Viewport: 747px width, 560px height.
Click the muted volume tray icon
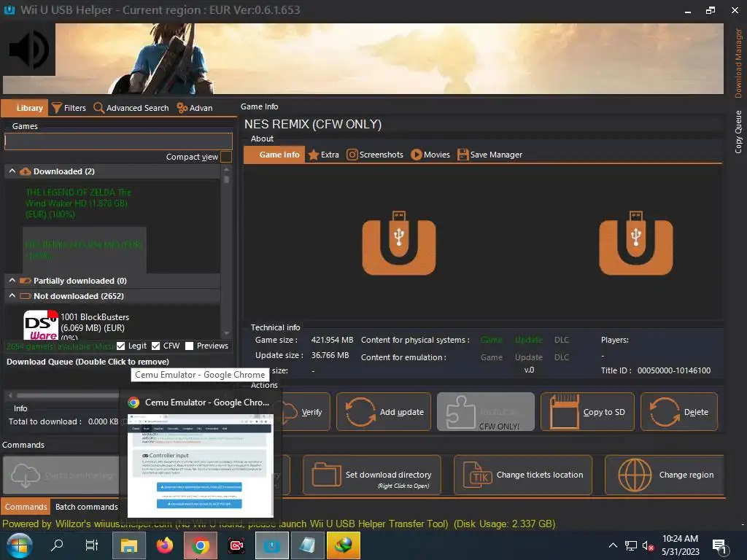[x=648, y=545]
